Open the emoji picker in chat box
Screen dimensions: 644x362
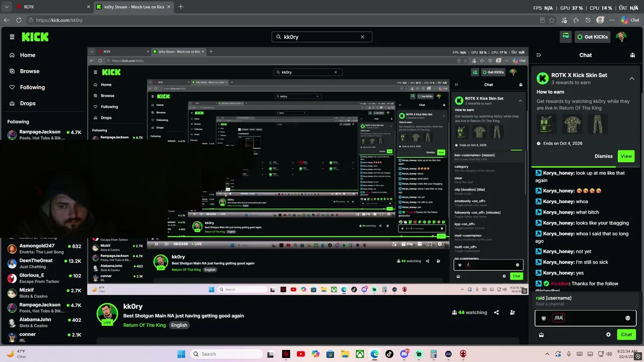[627, 318]
